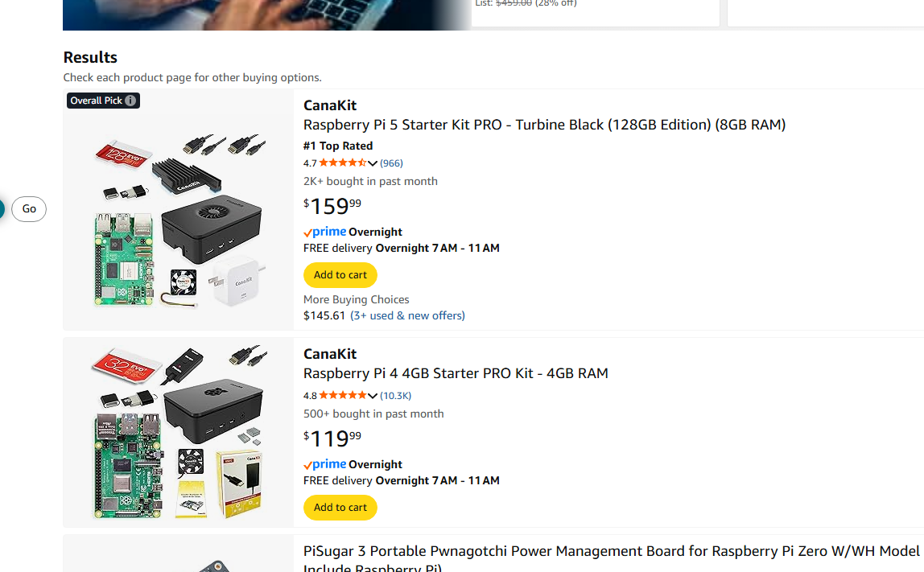View the 3+ used & new offers link
The image size is (924, 572).
pos(407,315)
